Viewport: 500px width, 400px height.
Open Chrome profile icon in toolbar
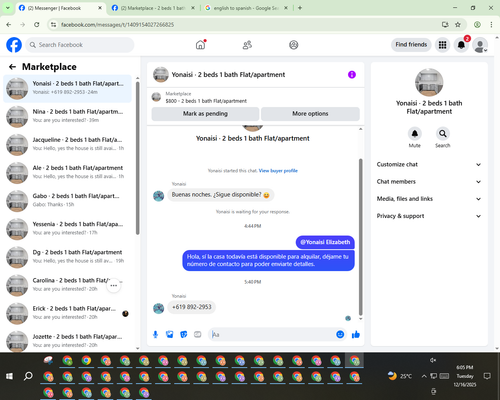[477, 24]
